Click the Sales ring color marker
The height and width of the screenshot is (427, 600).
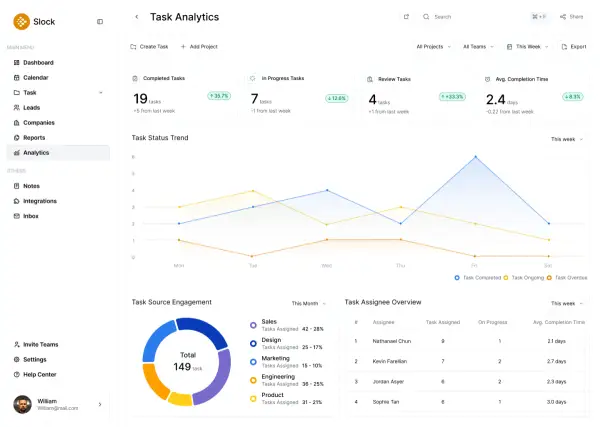coord(253,325)
